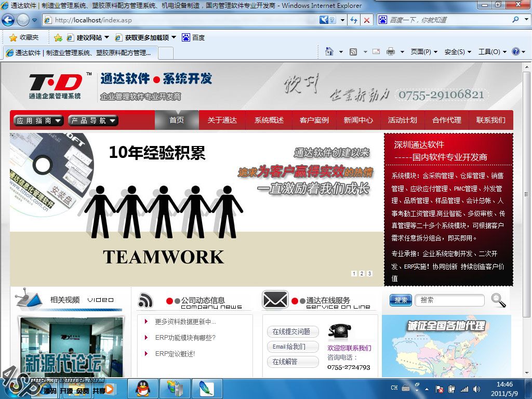Click the Email给我们 button
532x399 pixels.
[x=293, y=347]
